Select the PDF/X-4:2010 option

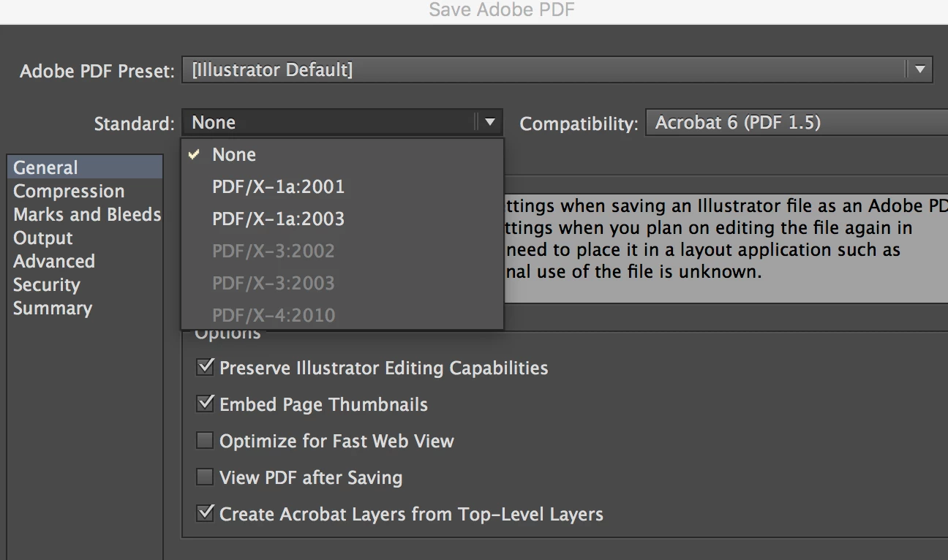[342, 315]
